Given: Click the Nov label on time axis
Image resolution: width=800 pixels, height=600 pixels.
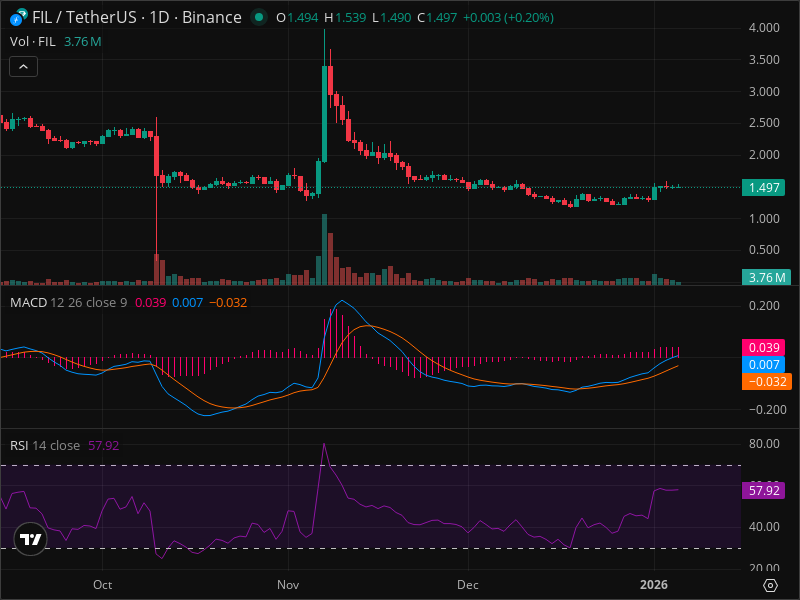Looking at the screenshot, I should [x=288, y=585].
